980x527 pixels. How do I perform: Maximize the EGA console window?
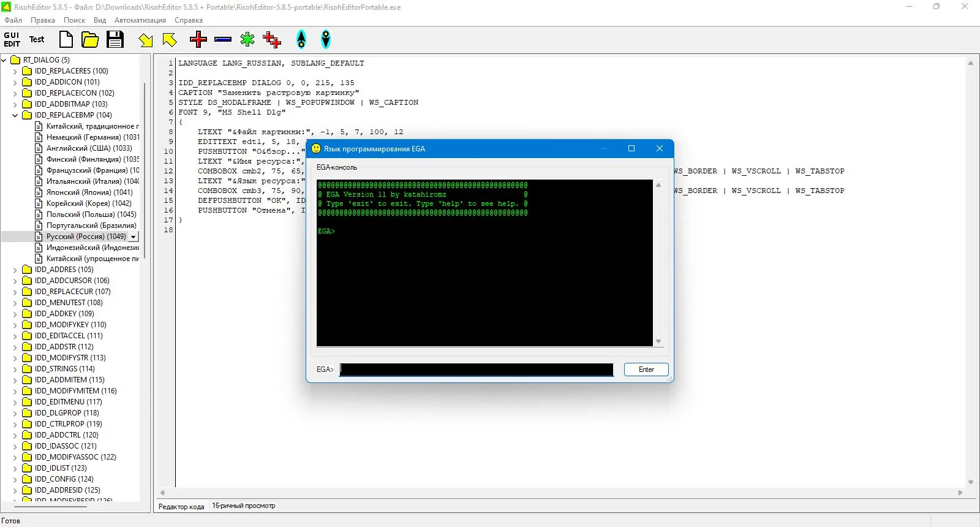(x=631, y=149)
